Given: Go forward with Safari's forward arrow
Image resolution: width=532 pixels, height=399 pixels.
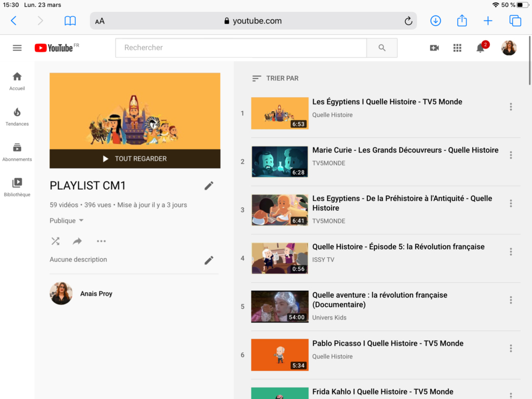Looking at the screenshot, I should tap(40, 21).
